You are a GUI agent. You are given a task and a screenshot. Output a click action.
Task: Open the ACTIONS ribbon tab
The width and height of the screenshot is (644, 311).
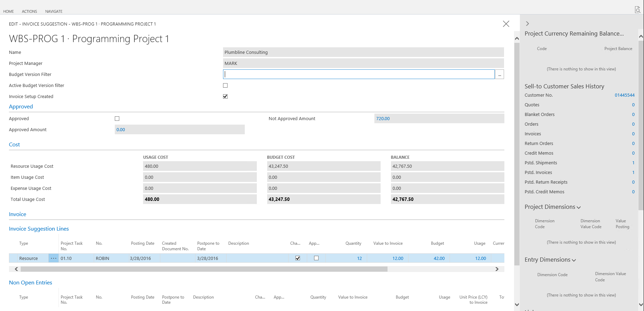(x=29, y=11)
